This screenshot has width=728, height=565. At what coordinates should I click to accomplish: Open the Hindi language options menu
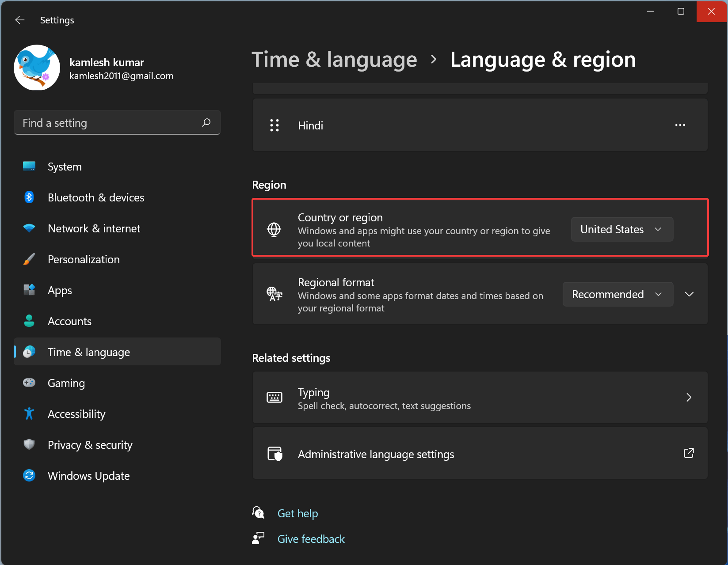point(680,125)
